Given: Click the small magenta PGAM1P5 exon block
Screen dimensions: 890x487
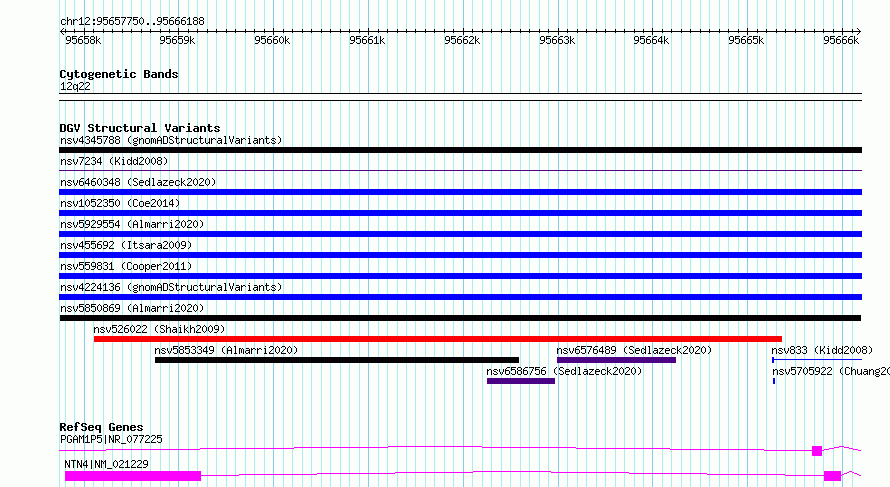Looking at the screenshot, I should click(x=817, y=451).
